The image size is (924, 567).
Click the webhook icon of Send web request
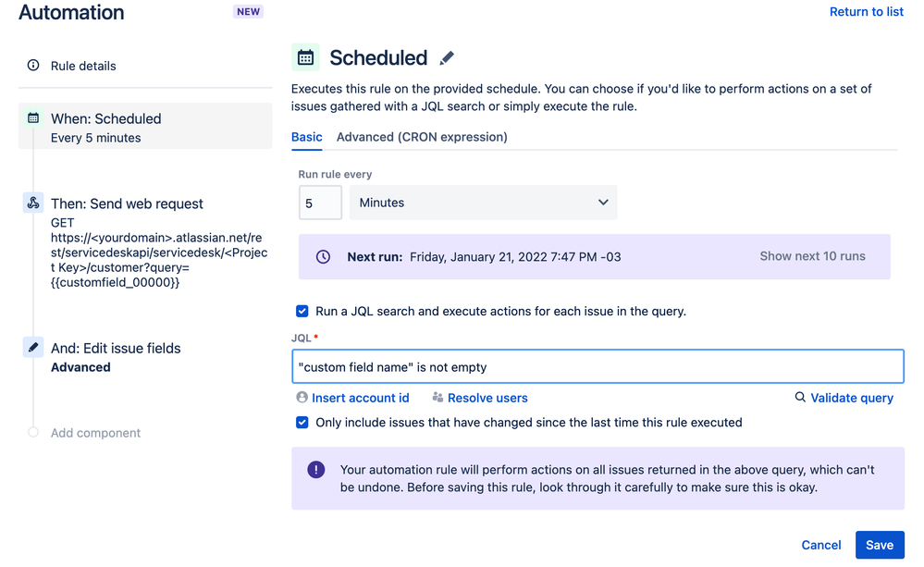[33, 203]
